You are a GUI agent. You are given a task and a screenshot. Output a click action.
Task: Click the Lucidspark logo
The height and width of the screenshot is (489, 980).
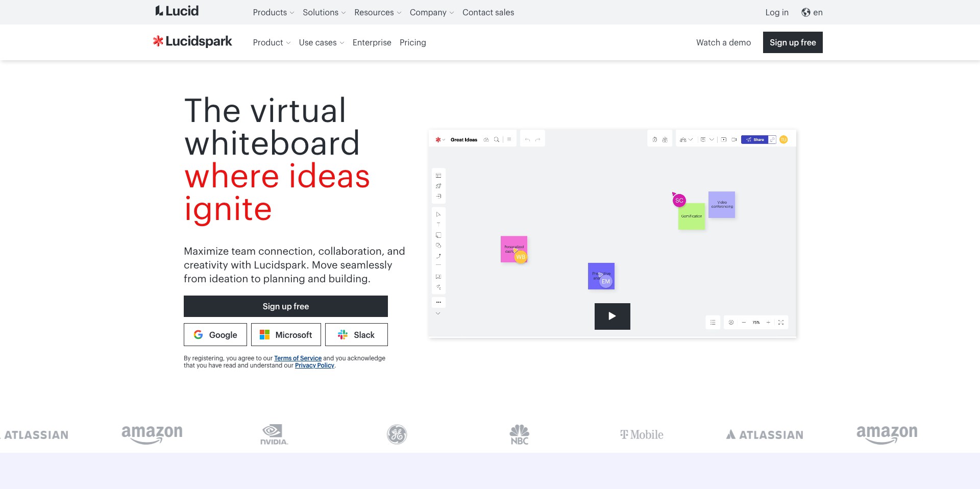192,41
